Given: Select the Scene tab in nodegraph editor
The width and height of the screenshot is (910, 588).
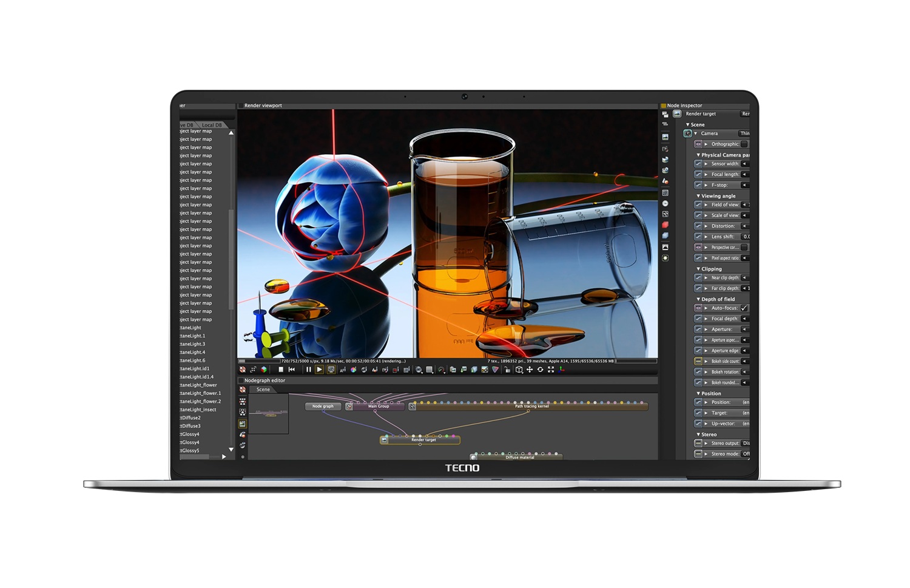Looking at the screenshot, I should point(263,389).
